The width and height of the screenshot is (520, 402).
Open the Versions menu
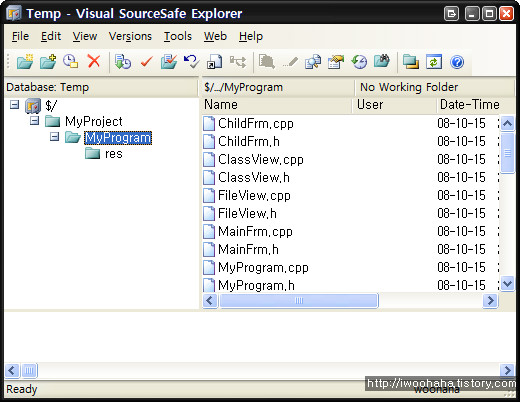(130, 36)
